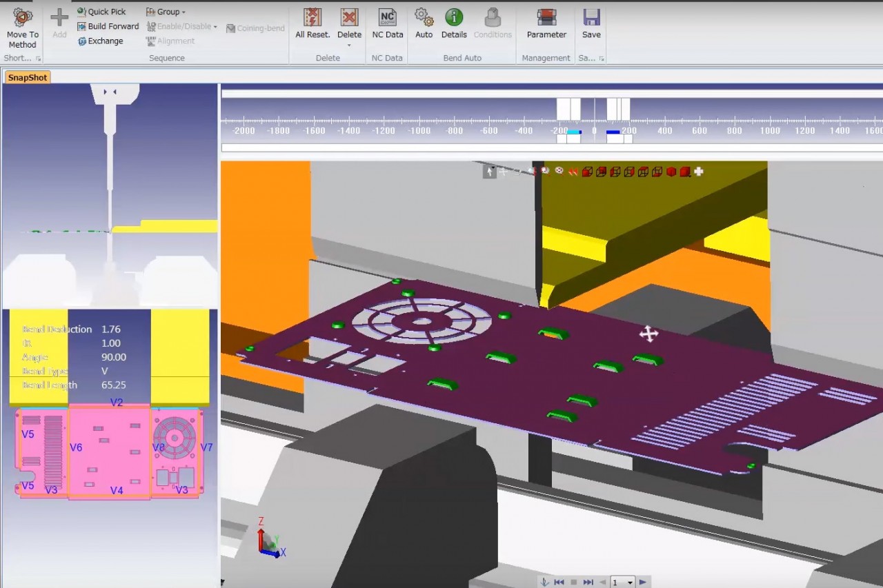Open the Group dropdown
This screenshot has width=883, height=588.
click(166, 12)
